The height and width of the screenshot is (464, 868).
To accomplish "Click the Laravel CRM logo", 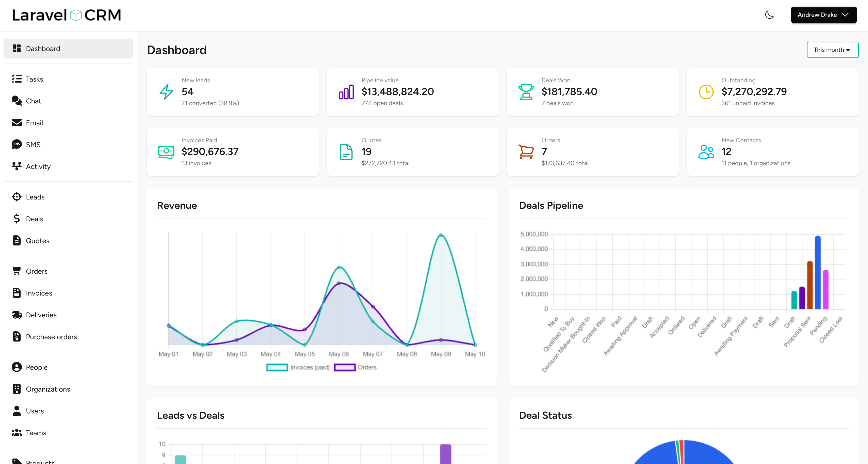I will (67, 15).
